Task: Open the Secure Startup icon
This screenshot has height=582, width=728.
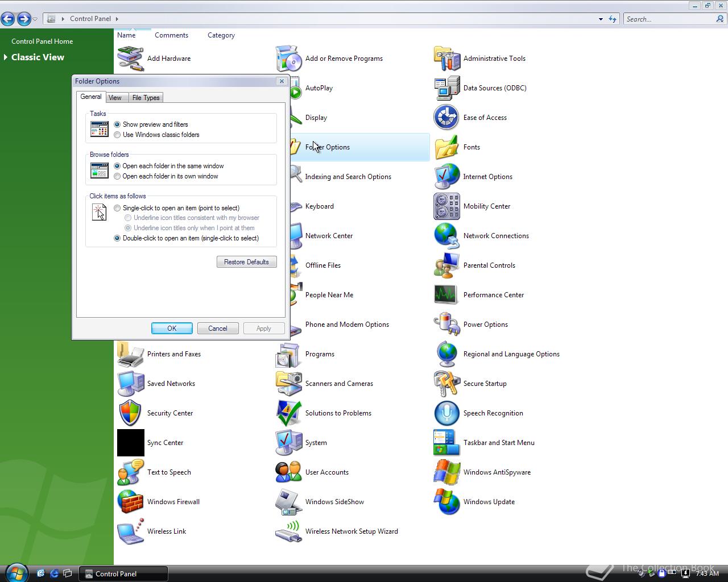Action: point(446,384)
